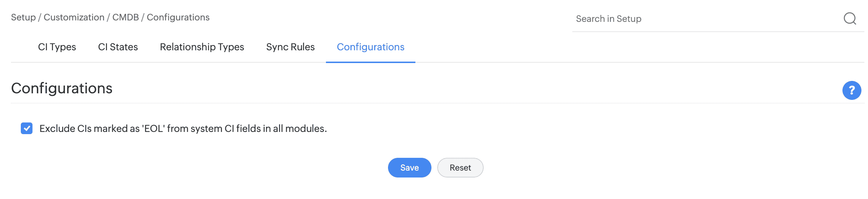Open the CI States tab

[x=118, y=47]
